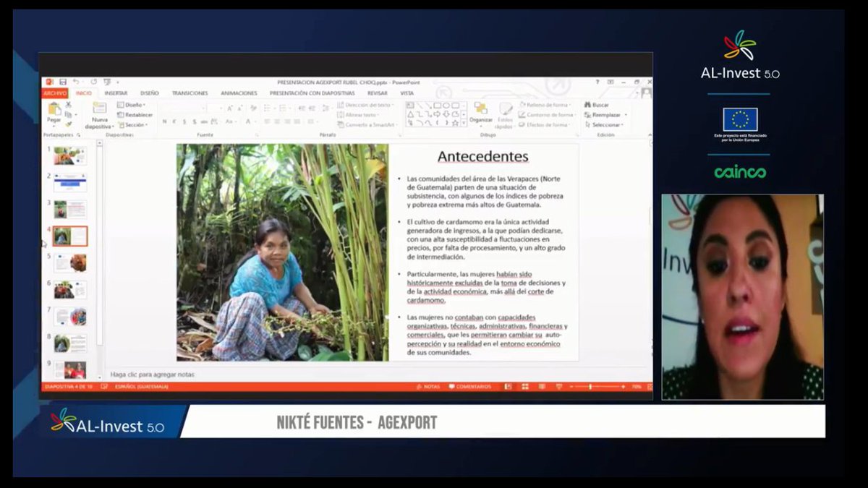The image size is (868, 488).
Task: Toggle italic formatting with the K icon
Action: (173, 121)
